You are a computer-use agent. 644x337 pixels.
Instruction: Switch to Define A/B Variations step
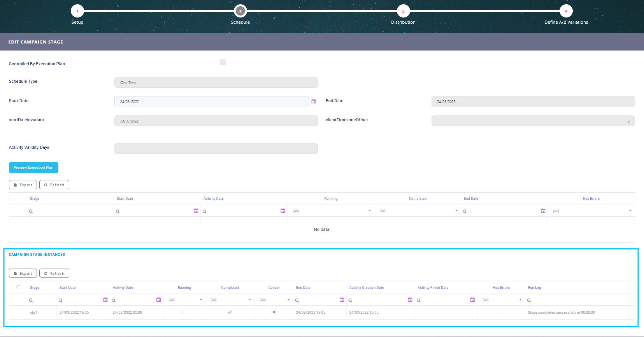[x=566, y=11]
